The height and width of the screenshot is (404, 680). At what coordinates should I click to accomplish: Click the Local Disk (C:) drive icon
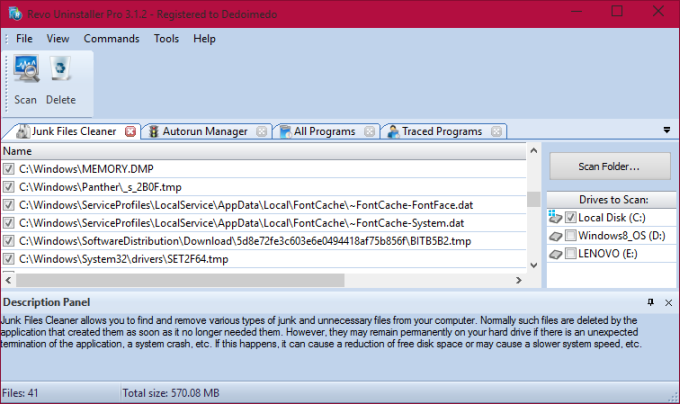pos(555,217)
